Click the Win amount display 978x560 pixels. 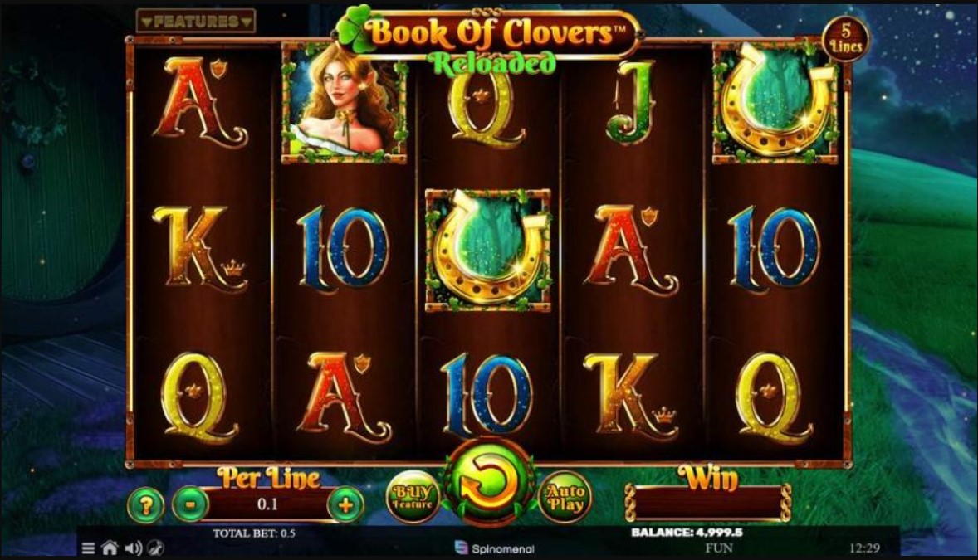click(x=709, y=503)
